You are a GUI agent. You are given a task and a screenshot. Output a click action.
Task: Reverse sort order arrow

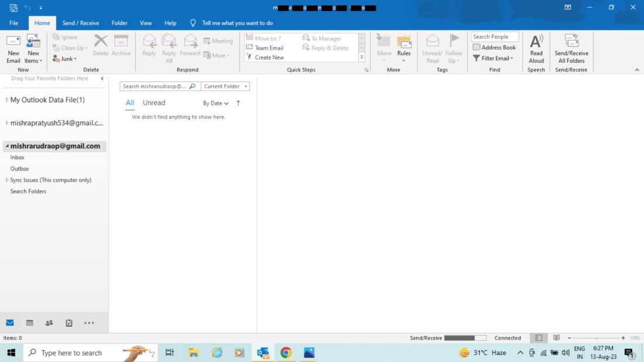pyautogui.click(x=238, y=103)
